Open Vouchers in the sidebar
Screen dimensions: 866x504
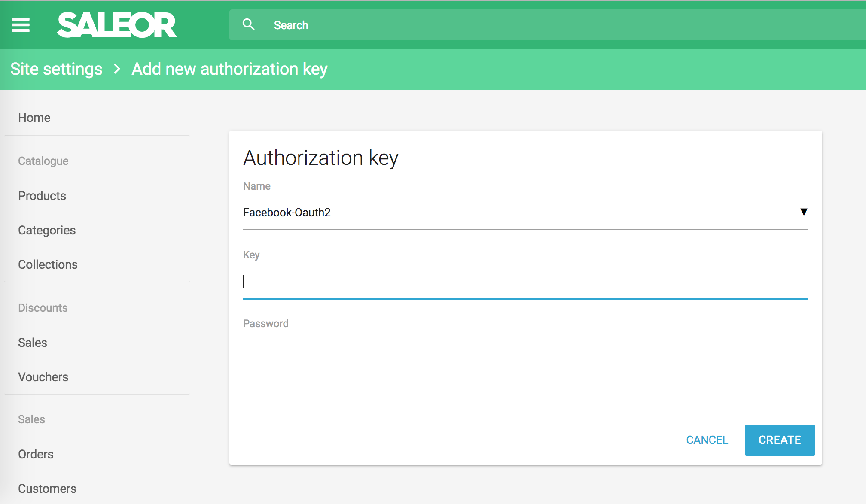pos(43,377)
